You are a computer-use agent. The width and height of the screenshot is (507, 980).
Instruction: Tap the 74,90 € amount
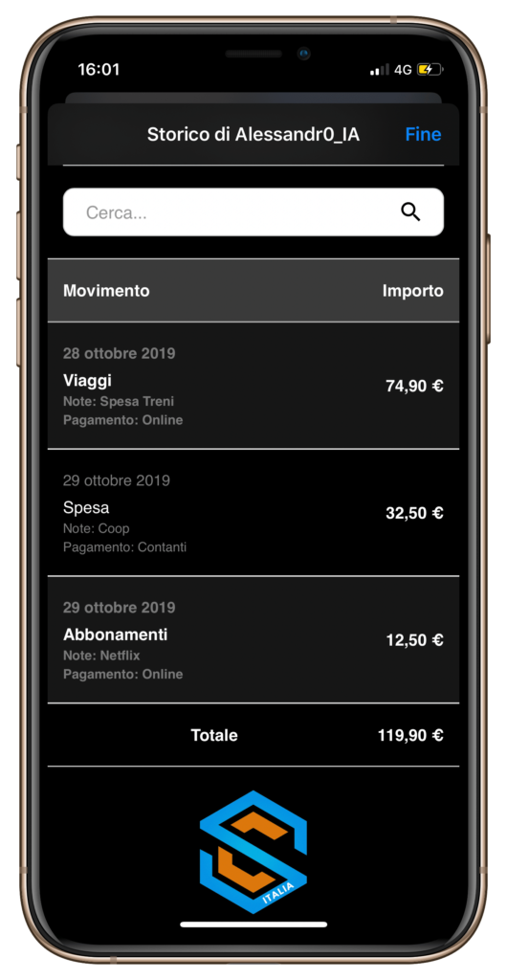pyautogui.click(x=414, y=386)
